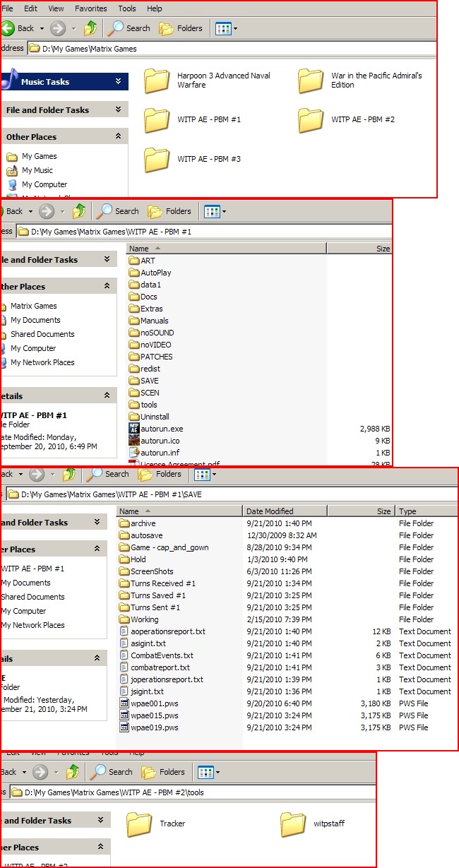Open the WITP AE - PBM #2 folder icon
459x868 pixels.
[310, 120]
